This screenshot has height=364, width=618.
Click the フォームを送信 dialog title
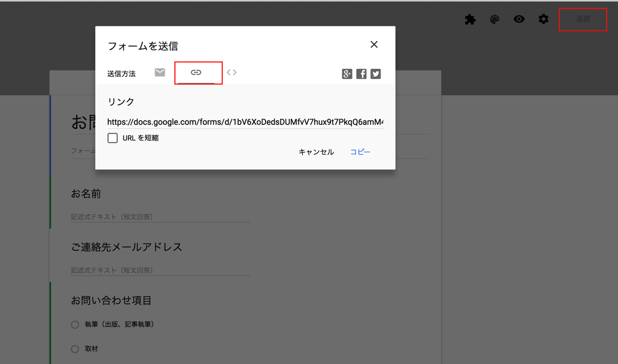pos(143,46)
